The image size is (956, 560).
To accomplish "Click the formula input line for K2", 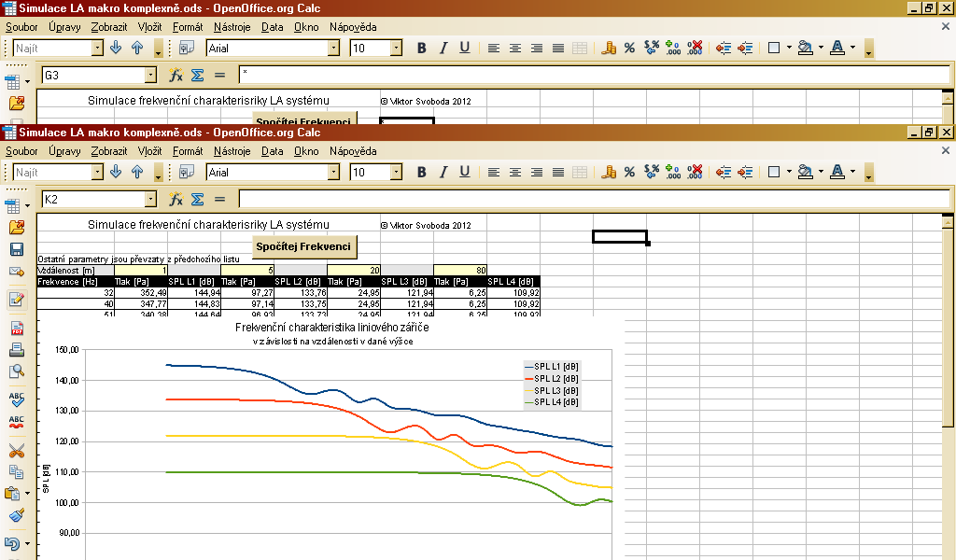I will click(593, 199).
